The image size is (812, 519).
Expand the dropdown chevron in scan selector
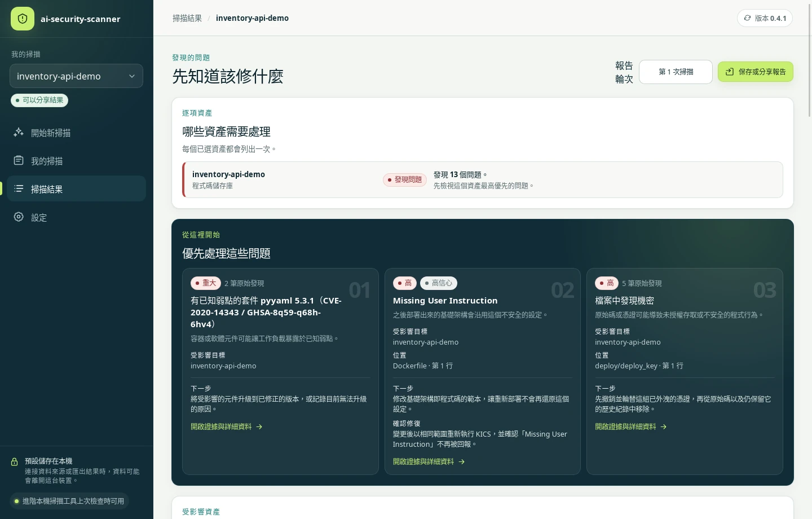(x=132, y=76)
